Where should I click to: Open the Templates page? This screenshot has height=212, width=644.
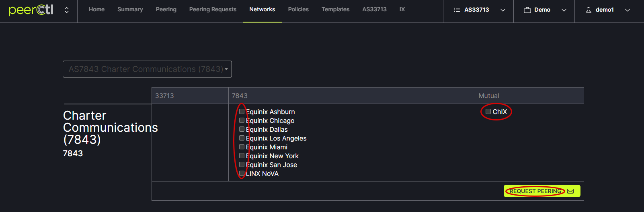tap(335, 9)
